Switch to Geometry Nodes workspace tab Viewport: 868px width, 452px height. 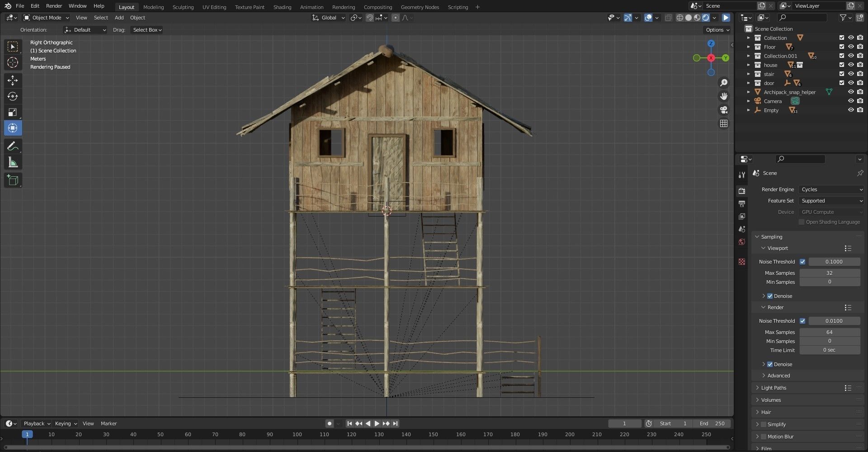pos(420,7)
